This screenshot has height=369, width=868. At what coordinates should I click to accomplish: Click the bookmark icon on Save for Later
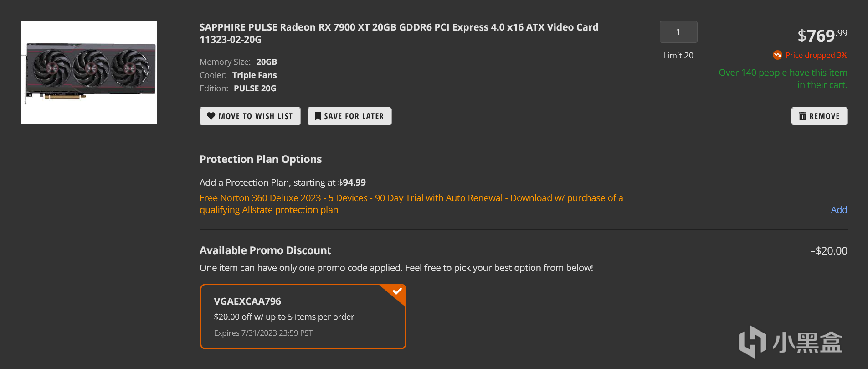tap(318, 116)
